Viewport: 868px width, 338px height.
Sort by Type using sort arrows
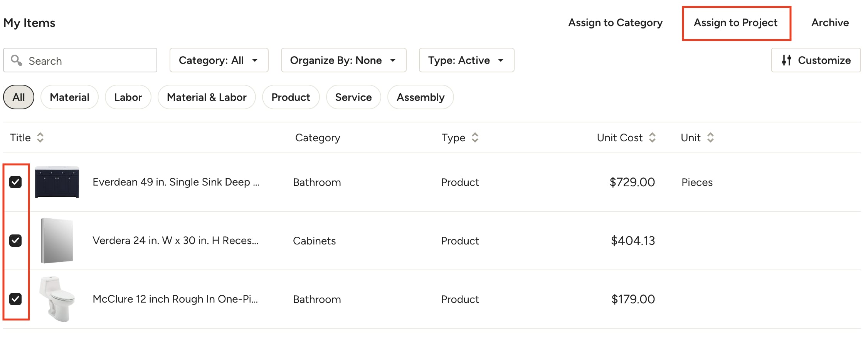(x=475, y=137)
